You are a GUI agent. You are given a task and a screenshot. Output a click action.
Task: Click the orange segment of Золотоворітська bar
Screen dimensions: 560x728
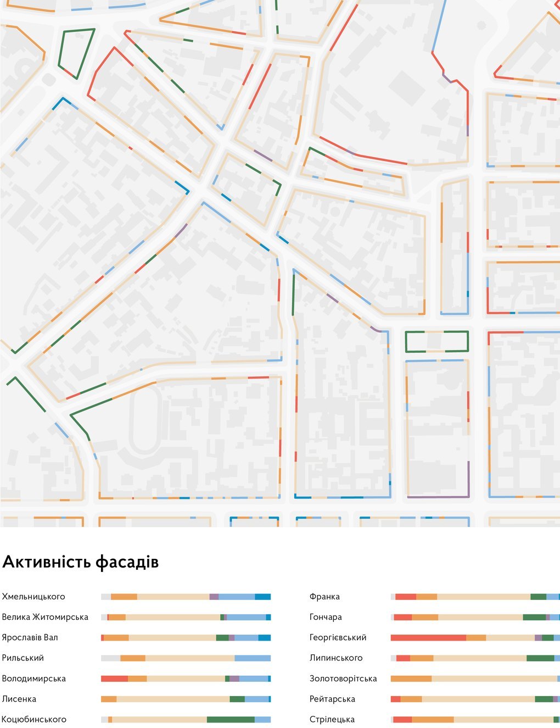point(411,679)
